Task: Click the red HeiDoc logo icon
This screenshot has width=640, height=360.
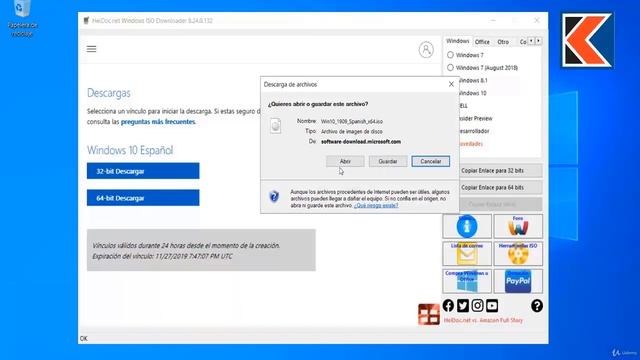Action: click(429, 314)
